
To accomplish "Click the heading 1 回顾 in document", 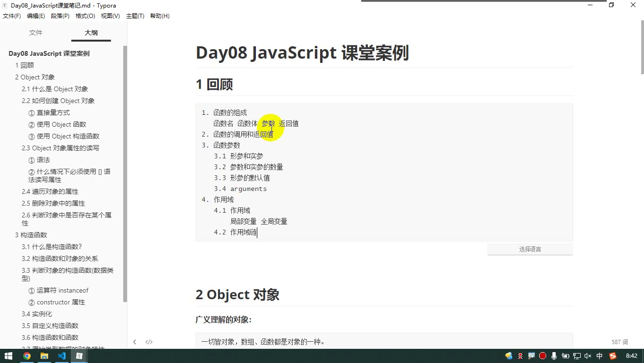I will 214,85.
